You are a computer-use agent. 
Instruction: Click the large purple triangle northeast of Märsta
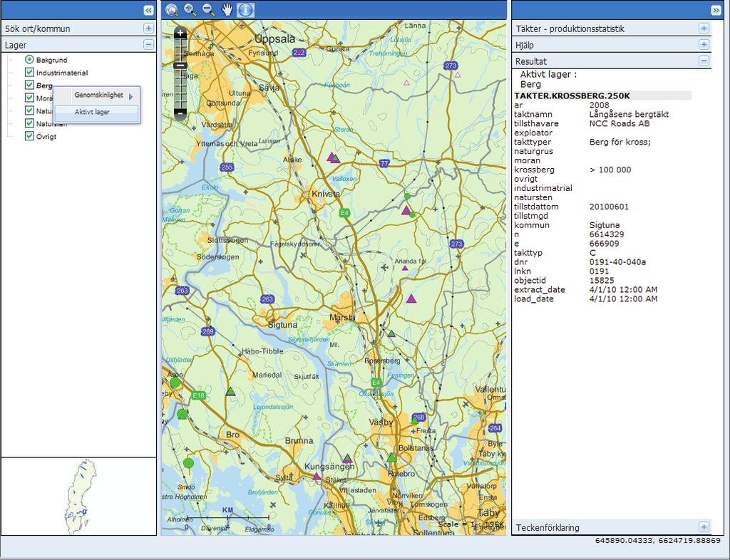[x=411, y=299]
